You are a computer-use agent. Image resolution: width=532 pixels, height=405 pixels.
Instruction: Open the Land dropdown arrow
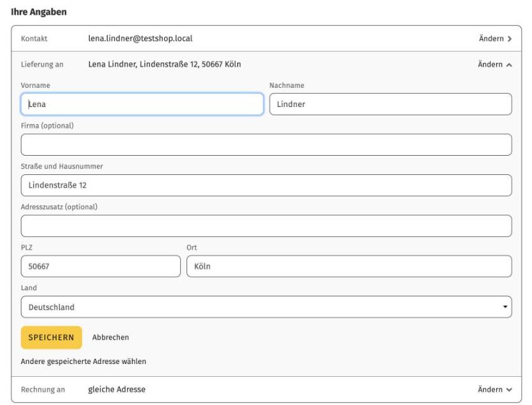click(x=505, y=306)
